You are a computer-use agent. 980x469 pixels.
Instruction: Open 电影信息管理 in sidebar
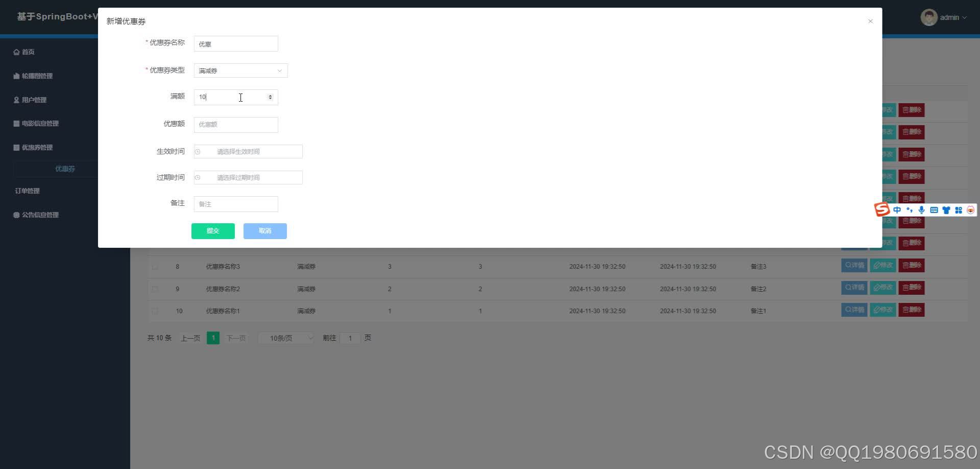click(x=36, y=124)
